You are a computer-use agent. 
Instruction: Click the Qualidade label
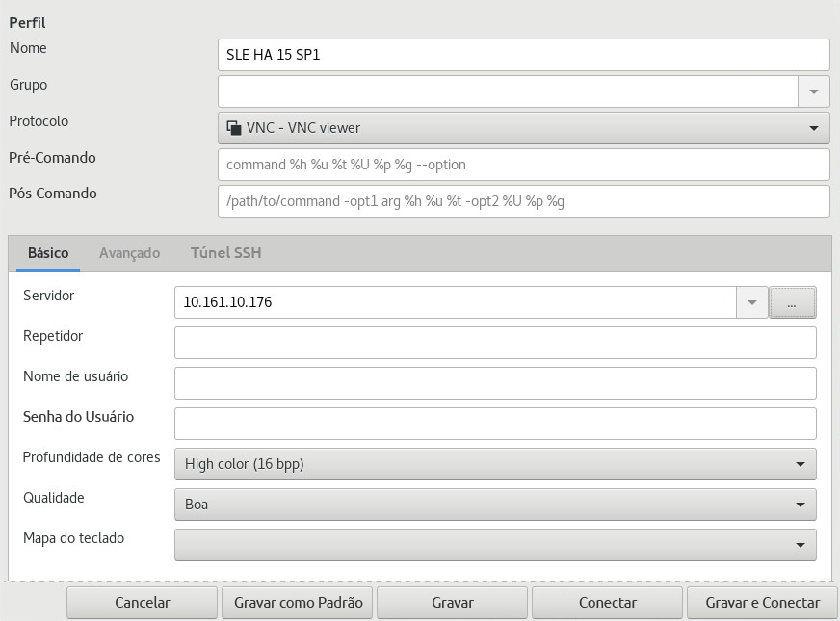54,498
